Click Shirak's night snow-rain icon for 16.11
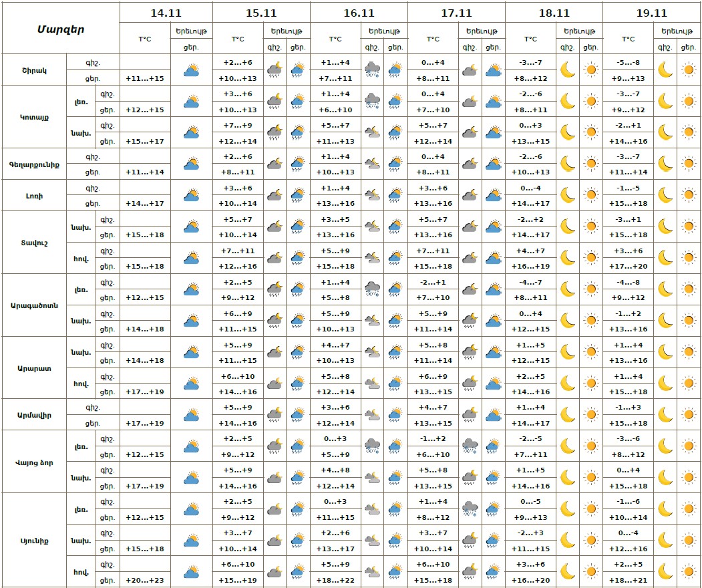This screenshot has height=588, width=702. [372, 69]
